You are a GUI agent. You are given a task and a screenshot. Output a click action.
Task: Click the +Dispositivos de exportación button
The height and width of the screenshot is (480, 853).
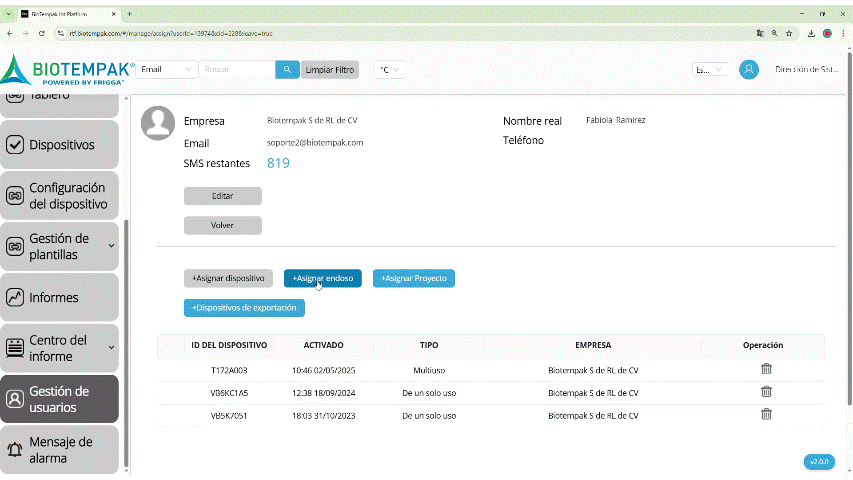point(244,308)
